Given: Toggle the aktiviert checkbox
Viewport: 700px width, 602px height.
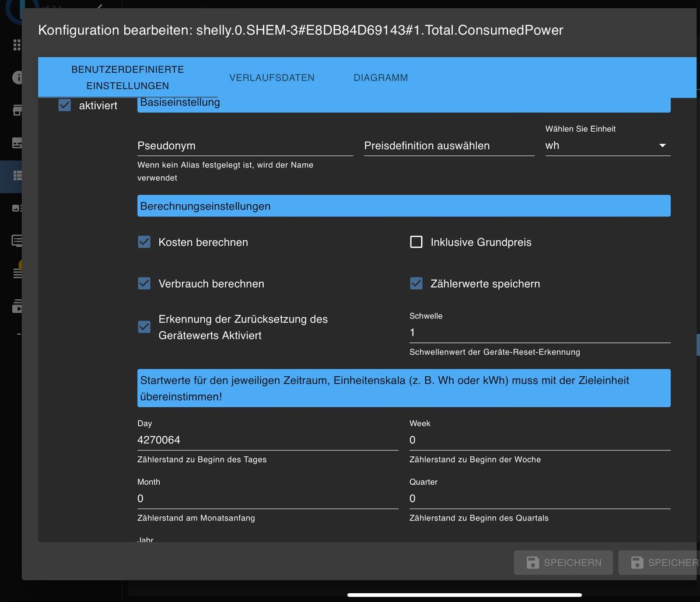Looking at the screenshot, I should 65,106.
